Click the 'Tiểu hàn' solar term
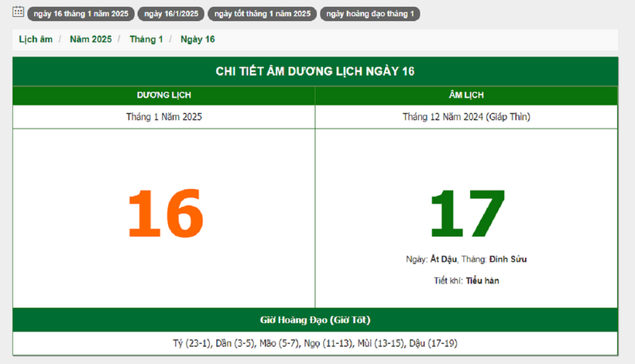 point(482,280)
